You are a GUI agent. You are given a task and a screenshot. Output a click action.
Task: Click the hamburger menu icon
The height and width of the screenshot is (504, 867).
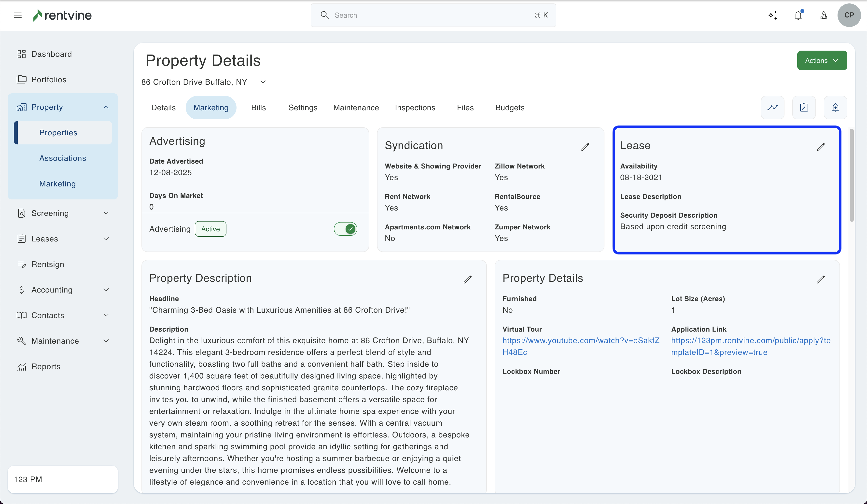click(17, 15)
